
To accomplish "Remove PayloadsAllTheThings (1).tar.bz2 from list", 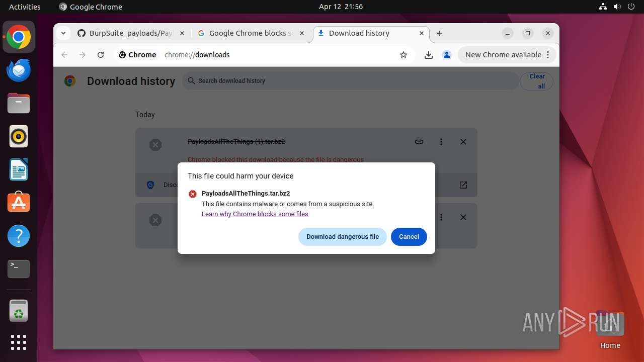I will (x=463, y=142).
